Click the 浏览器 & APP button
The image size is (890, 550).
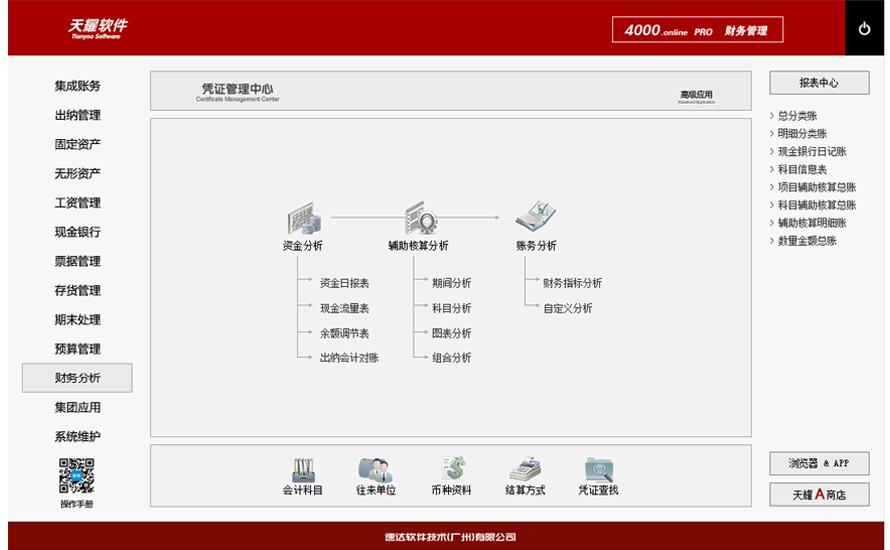(819, 463)
